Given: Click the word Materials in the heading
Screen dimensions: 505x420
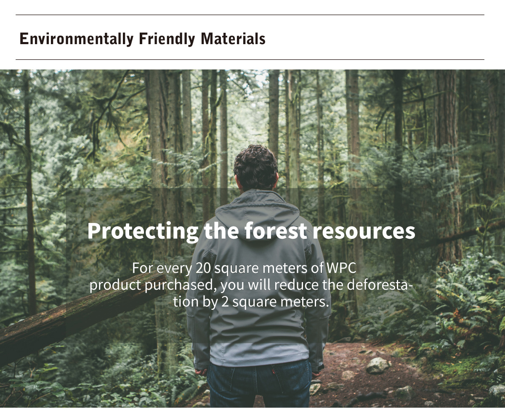Looking at the screenshot, I should 233,39.
